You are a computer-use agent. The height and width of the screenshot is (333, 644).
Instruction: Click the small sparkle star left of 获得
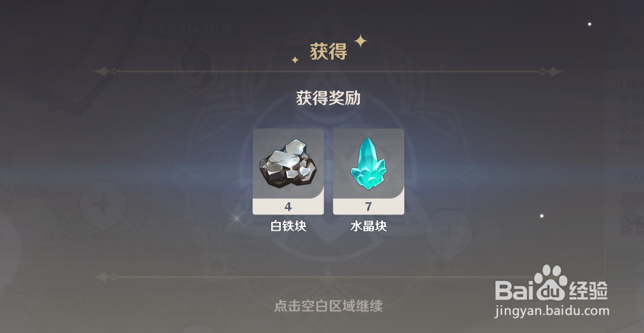(295, 60)
